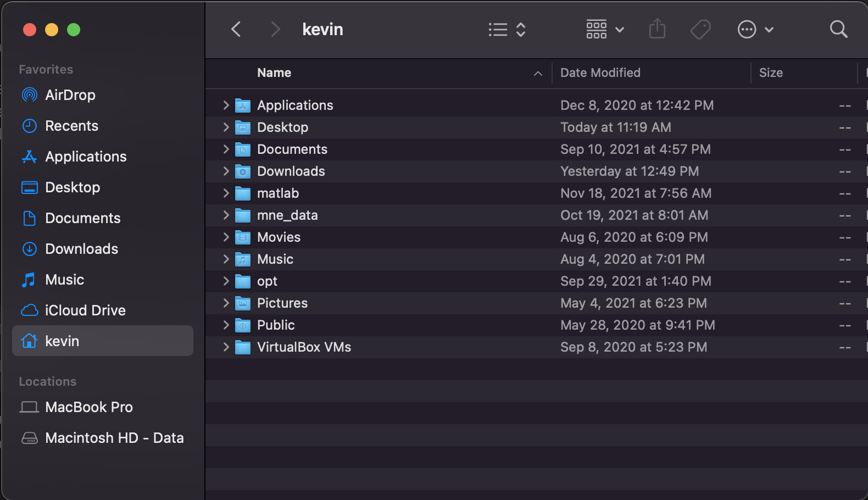
Task: Click date 'Sep 29, 2021 at 1:40 PM'
Action: click(636, 281)
